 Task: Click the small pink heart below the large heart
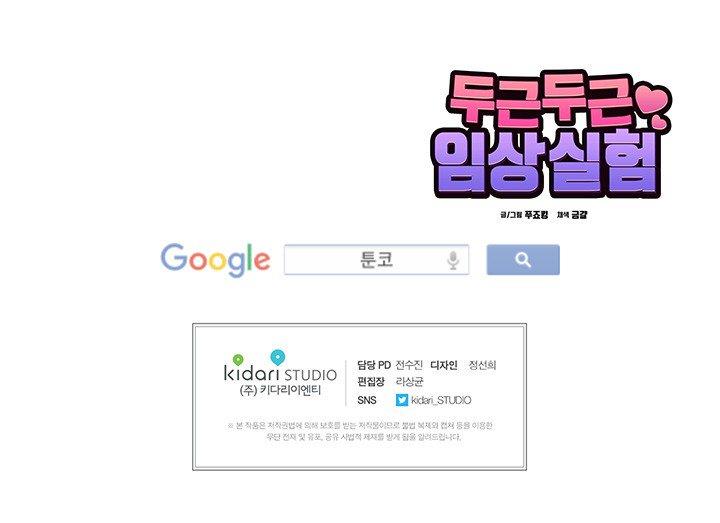(658, 121)
